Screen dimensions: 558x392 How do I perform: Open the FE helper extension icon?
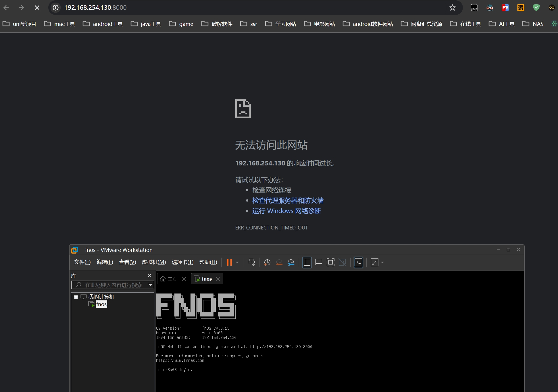(x=505, y=8)
